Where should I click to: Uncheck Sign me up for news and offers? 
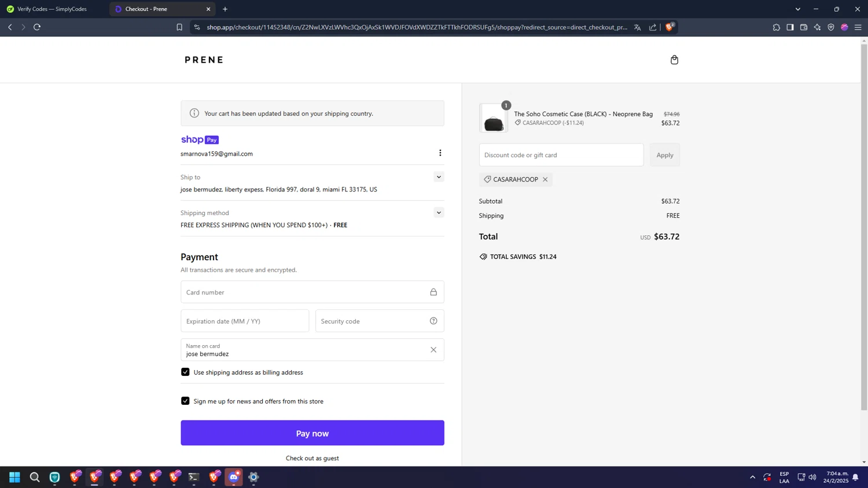point(185,401)
